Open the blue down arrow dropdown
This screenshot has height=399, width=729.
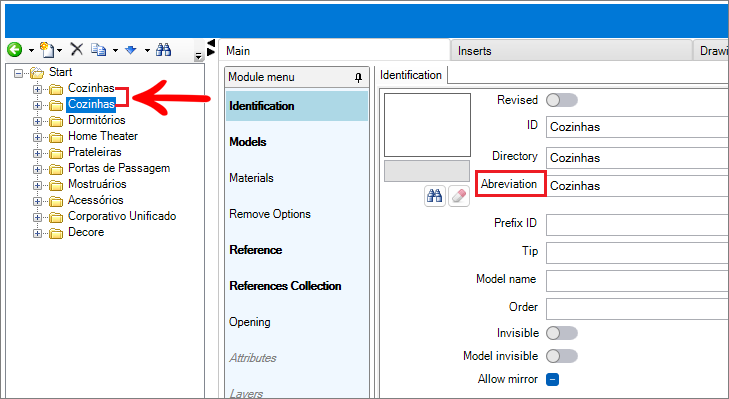(x=147, y=50)
